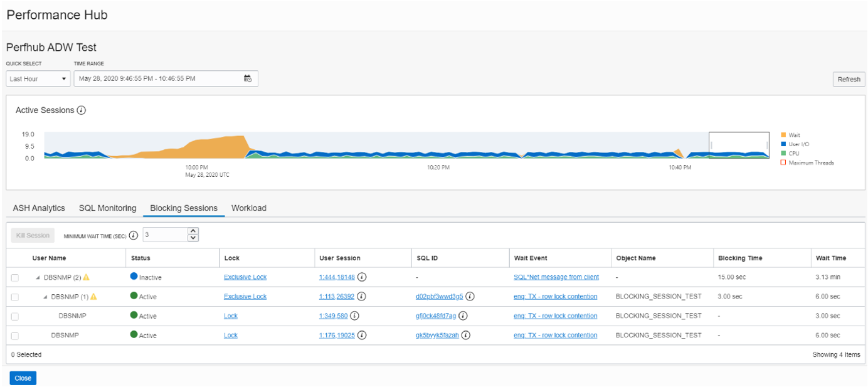The width and height of the screenshot is (868, 387).
Task: Open the SQL Monitoring tab
Action: [x=107, y=208]
